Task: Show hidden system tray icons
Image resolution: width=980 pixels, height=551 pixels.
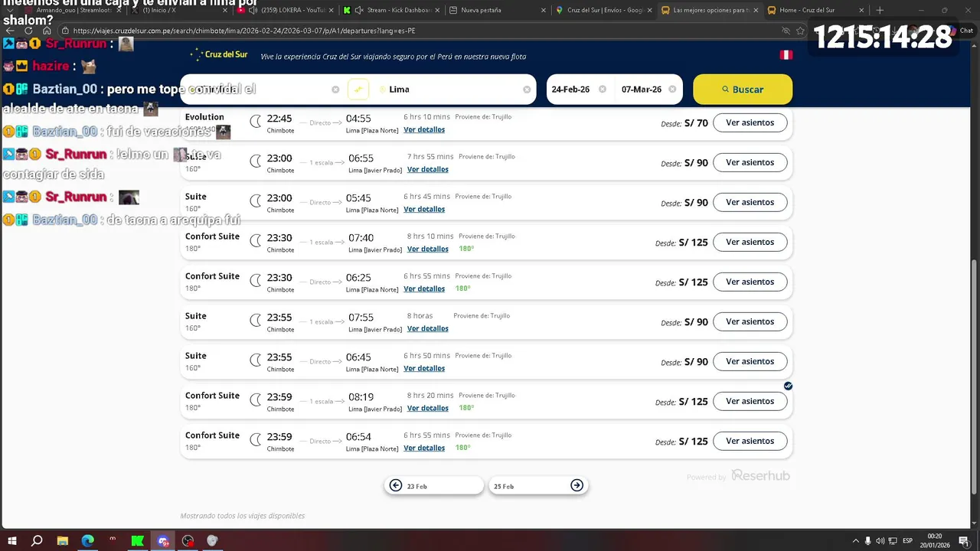Action: click(x=856, y=540)
